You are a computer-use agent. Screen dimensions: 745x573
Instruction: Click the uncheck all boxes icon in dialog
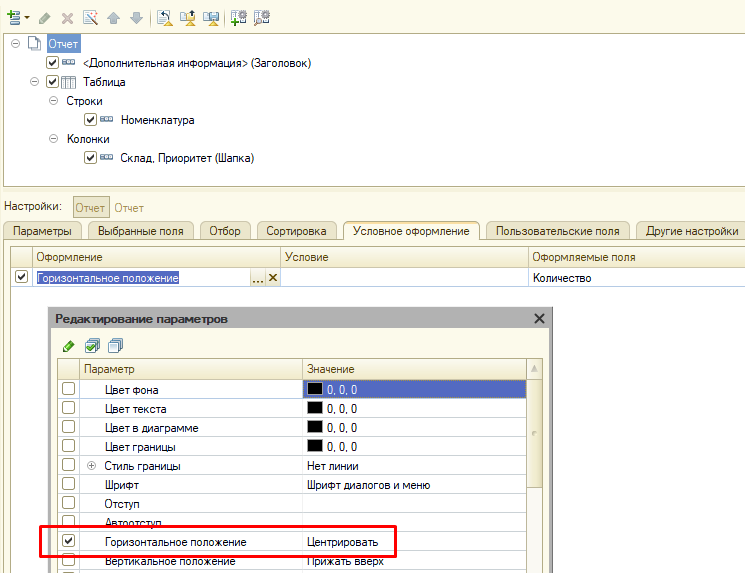click(115, 346)
